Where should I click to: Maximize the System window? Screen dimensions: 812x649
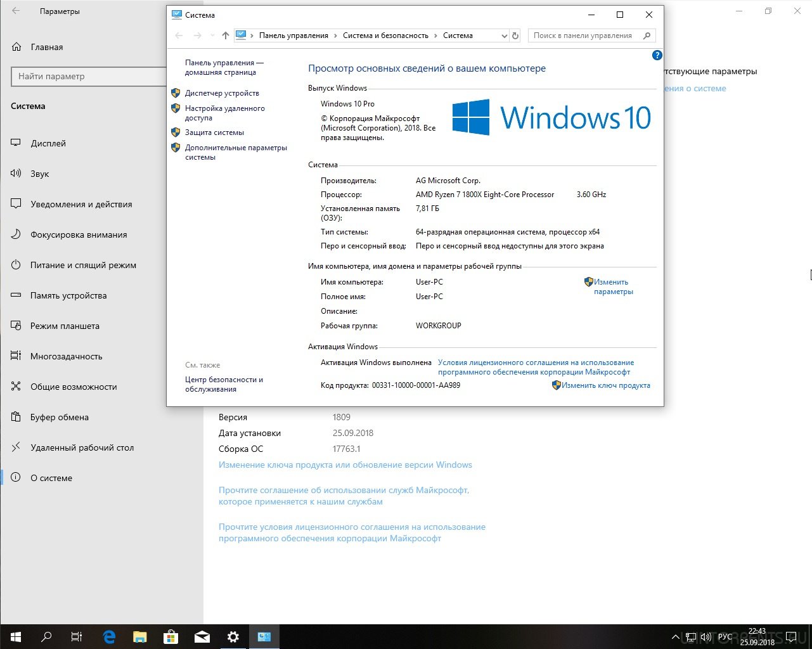(x=620, y=15)
